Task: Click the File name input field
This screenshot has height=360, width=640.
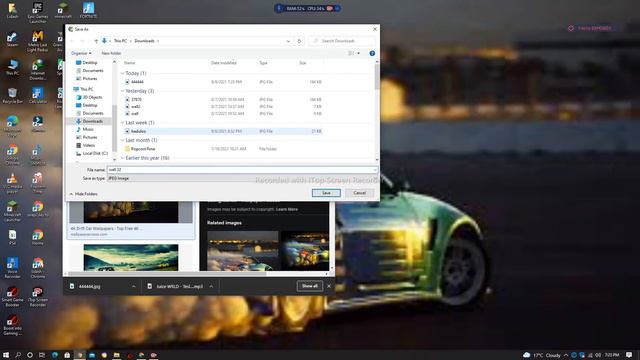Action: (x=242, y=169)
